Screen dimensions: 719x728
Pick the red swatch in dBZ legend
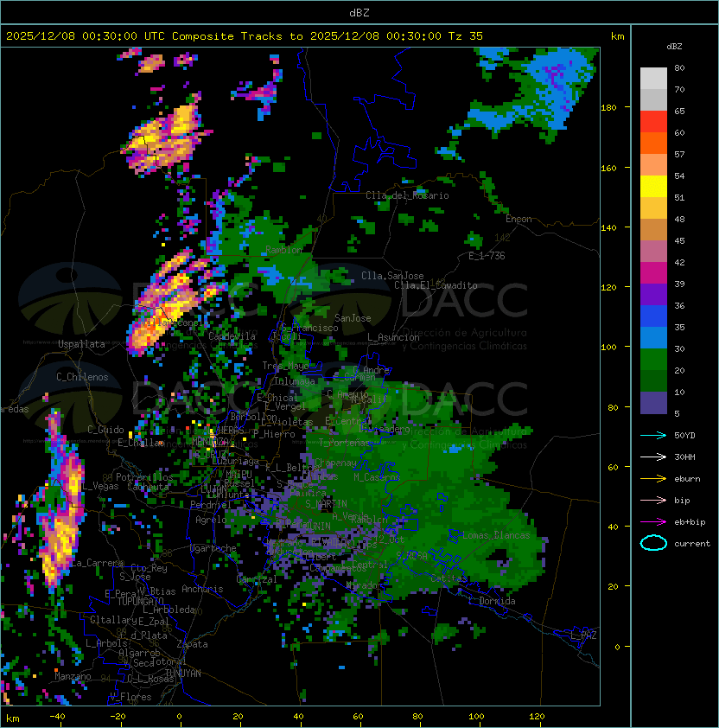point(653,122)
